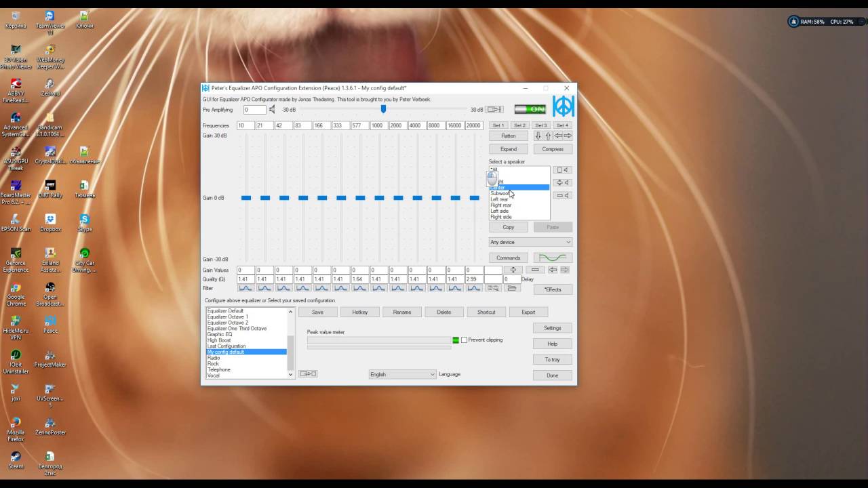Choose the Rock preset in configuration list
Viewport: 868px width, 488px height.
(x=214, y=364)
